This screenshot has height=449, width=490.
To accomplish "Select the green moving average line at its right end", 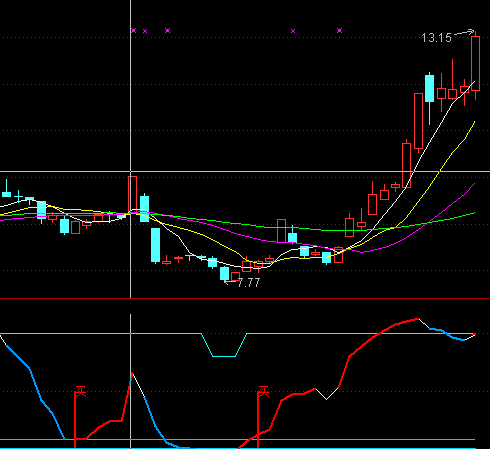I will [473, 213].
